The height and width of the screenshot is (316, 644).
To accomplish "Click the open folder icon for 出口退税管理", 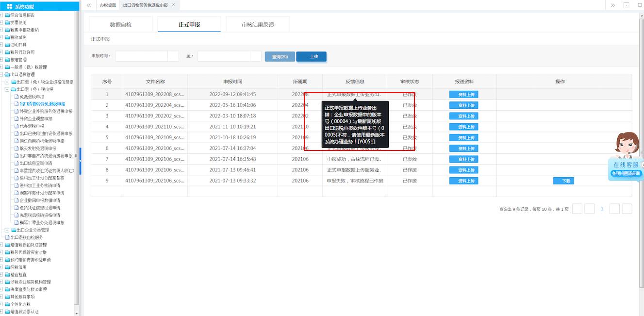I will (7, 75).
